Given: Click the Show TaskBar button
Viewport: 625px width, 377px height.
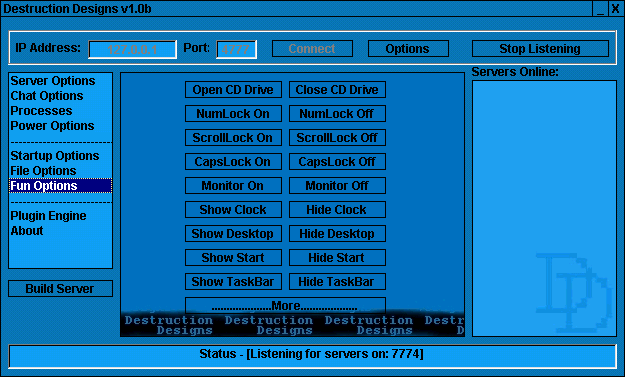Looking at the screenshot, I should (233, 281).
